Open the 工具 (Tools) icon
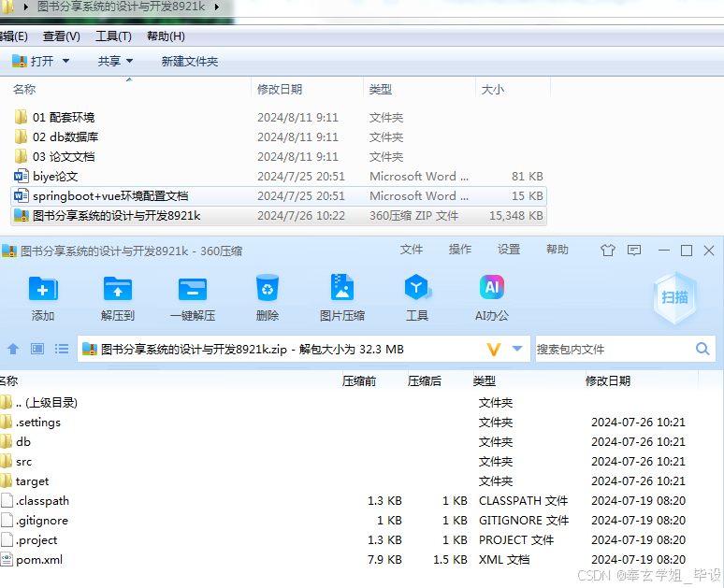Screen dimensions: 724x588 tap(417, 288)
